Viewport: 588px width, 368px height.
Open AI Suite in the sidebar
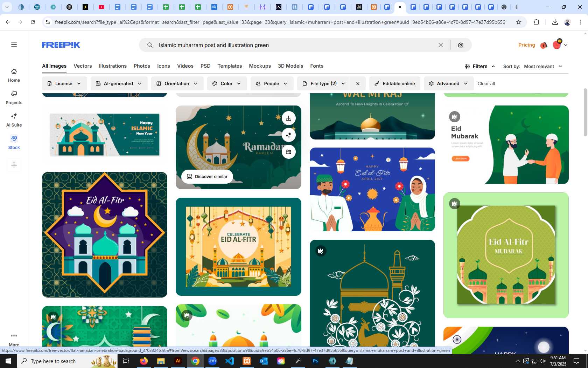(x=14, y=120)
